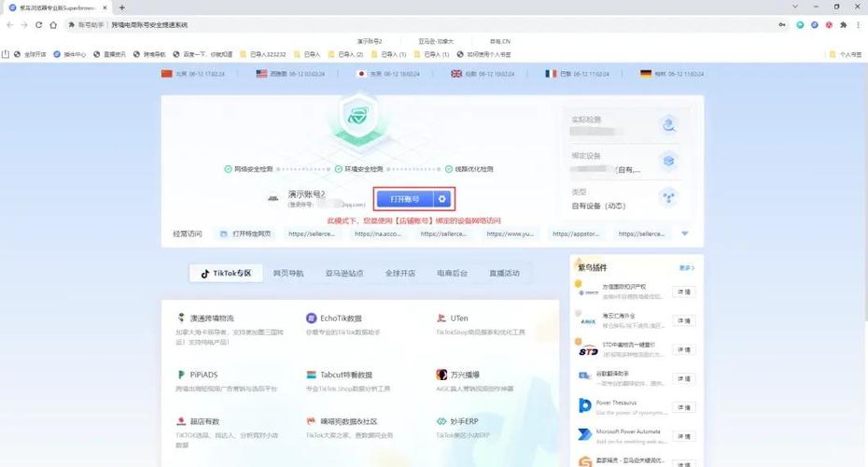The width and height of the screenshot is (868, 467).
Task: Click the browser back arrow
Action: pos(10,25)
